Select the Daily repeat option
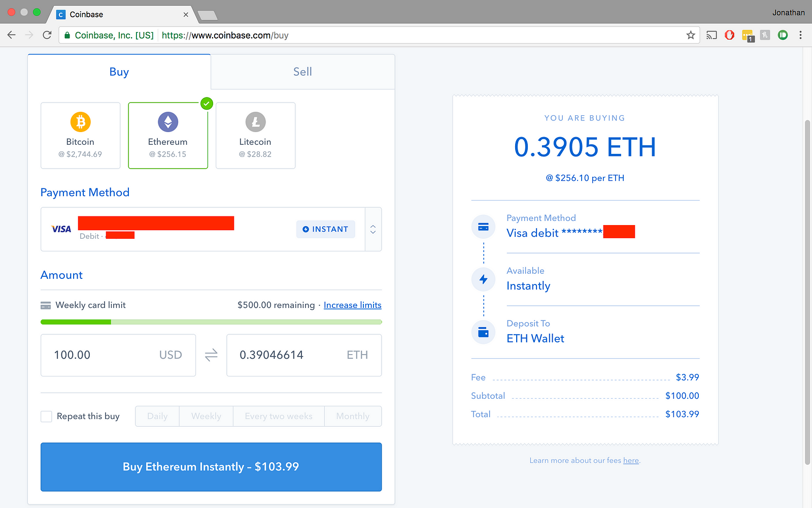 (x=157, y=416)
